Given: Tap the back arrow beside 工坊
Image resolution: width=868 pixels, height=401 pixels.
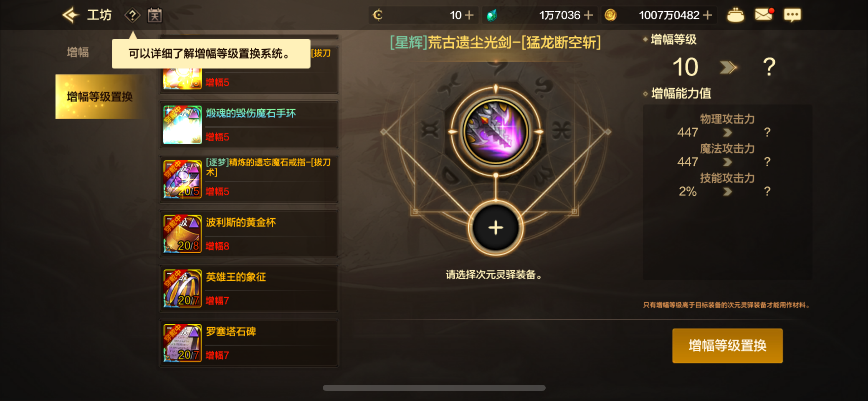Looking at the screenshot, I should click(x=71, y=15).
